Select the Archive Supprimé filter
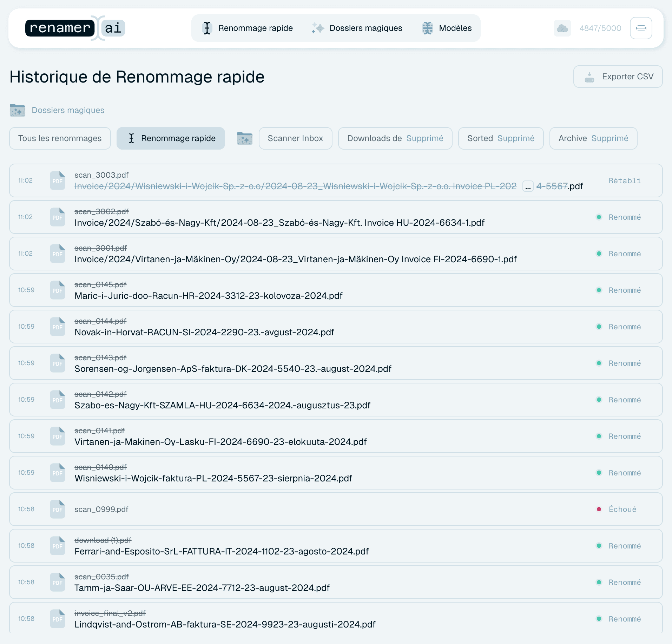 point(593,138)
